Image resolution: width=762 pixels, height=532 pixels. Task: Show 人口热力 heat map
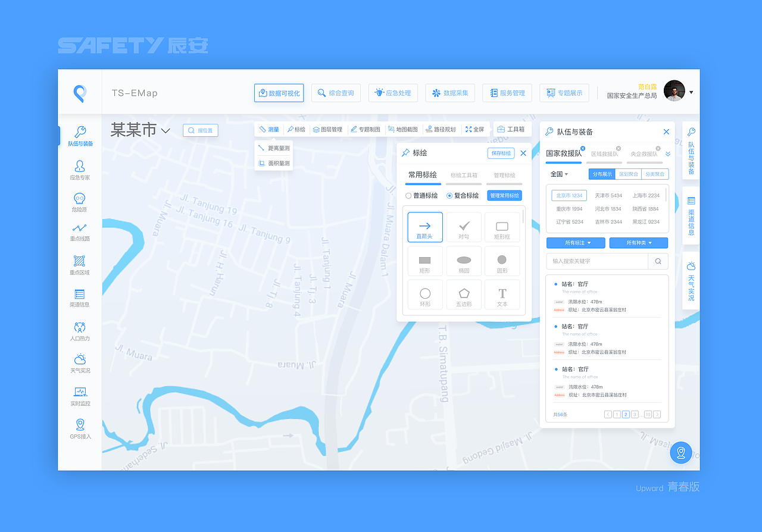pos(80,332)
